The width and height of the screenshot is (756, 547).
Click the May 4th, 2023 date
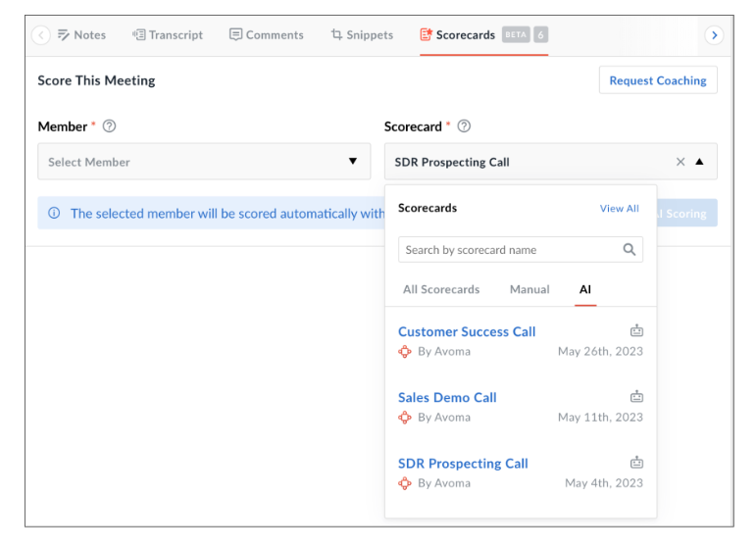tap(604, 483)
